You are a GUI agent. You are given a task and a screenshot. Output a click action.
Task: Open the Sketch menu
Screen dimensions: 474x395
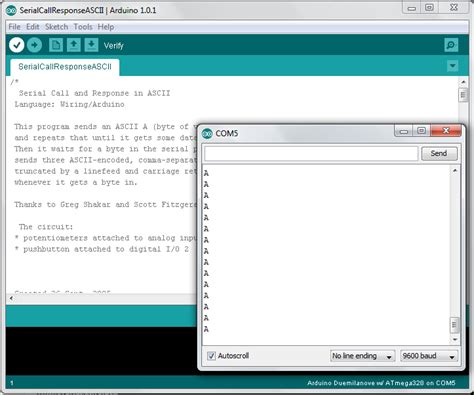pyautogui.click(x=56, y=27)
